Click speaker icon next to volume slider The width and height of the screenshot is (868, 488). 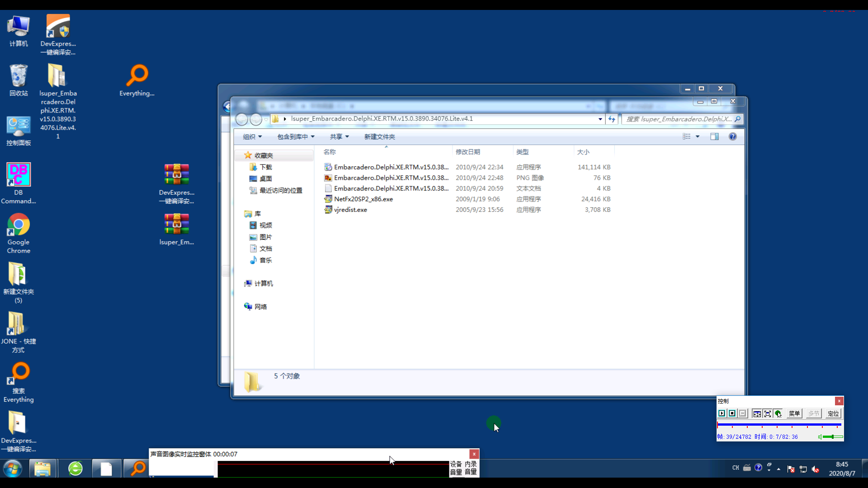pos(820,437)
